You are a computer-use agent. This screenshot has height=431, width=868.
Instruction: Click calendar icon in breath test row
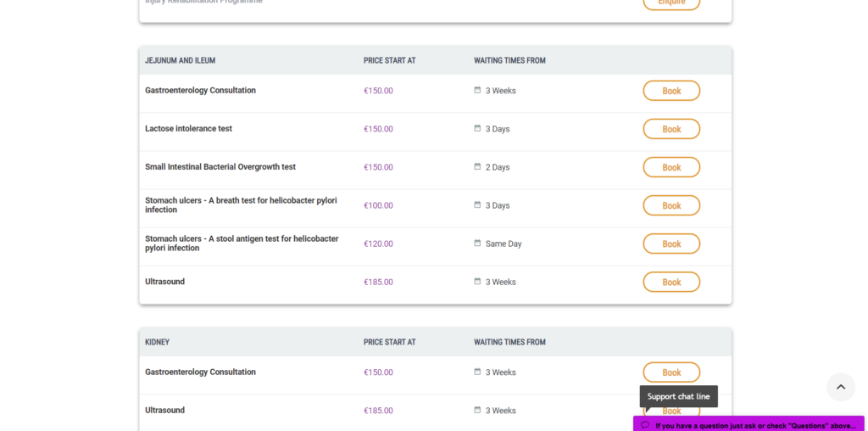tap(477, 204)
